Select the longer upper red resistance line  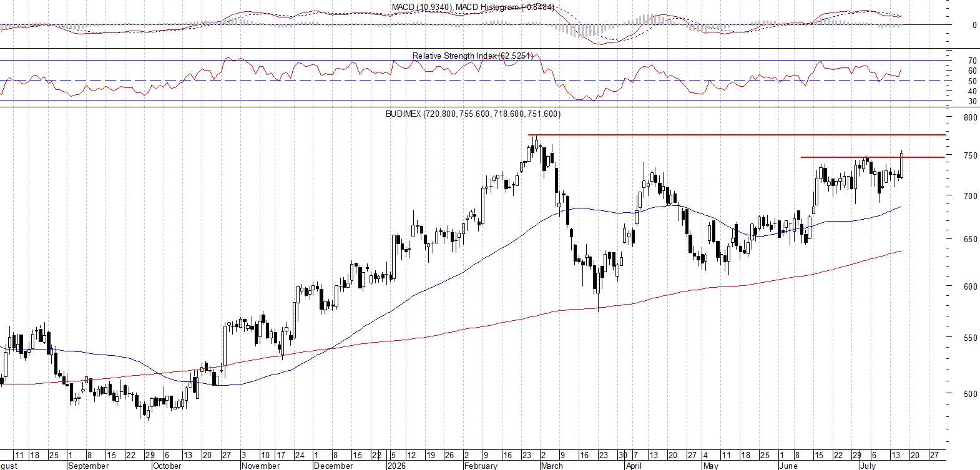click(737, 135)
